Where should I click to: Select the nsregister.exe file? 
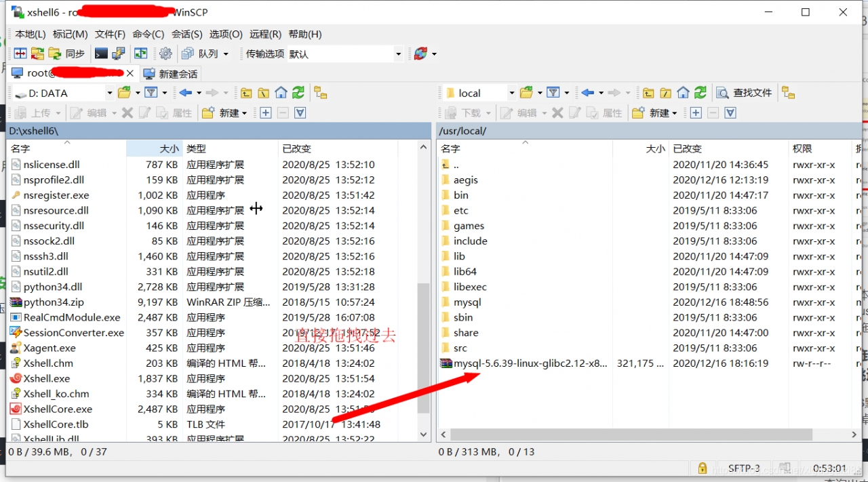pos(50,195)
